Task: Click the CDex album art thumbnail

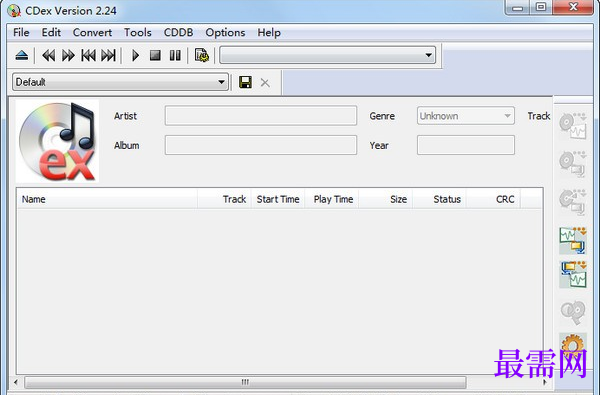Action: (57, 141)
